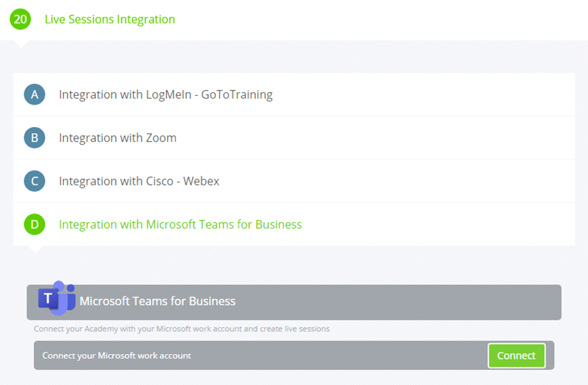Viewport: 588px width, 385px height.
Task: Click the green number 20 circle icon
Action: pyautogui.click(x=20, y=19)
